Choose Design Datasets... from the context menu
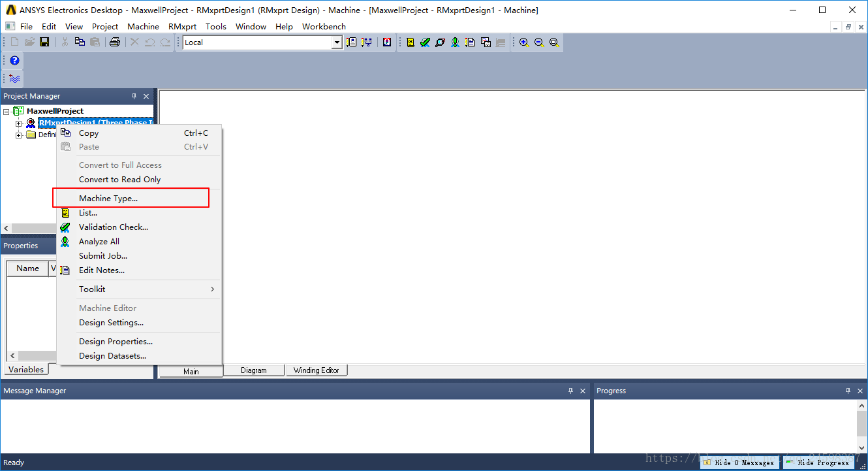 click(x=138, y=355)
